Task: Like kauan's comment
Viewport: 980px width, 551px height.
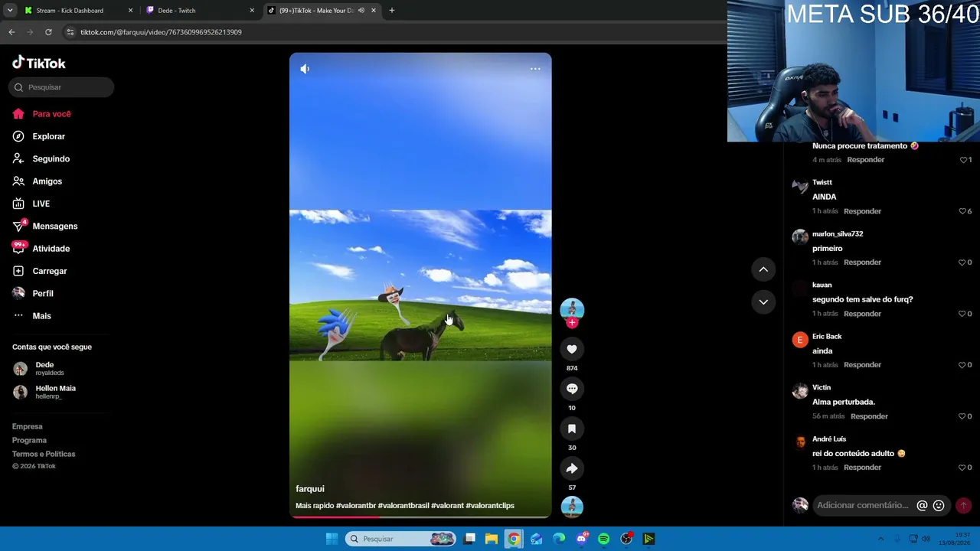Action: (x=963, y=314)
